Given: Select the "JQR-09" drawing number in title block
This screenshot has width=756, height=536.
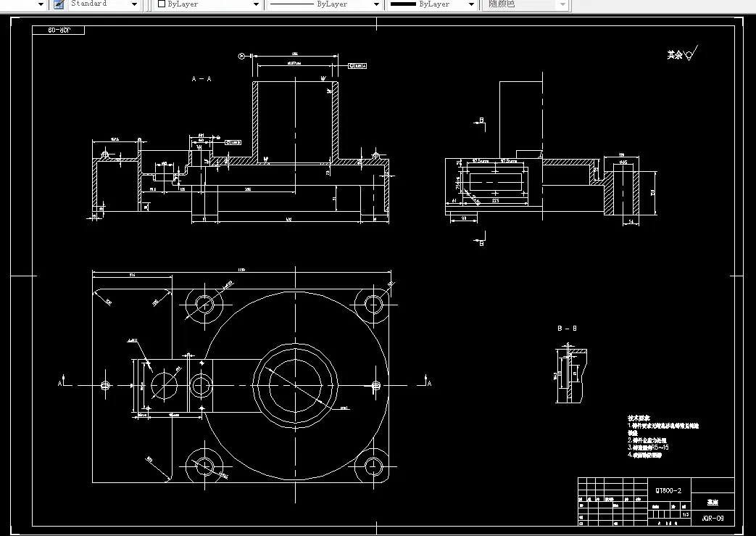Looking at the screenshot, I should point(713,519).
